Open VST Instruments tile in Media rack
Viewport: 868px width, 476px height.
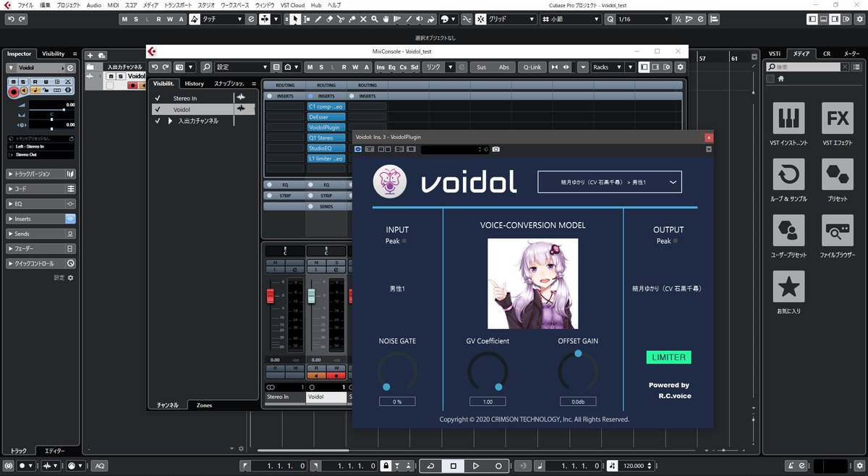[x=788, y=118]
